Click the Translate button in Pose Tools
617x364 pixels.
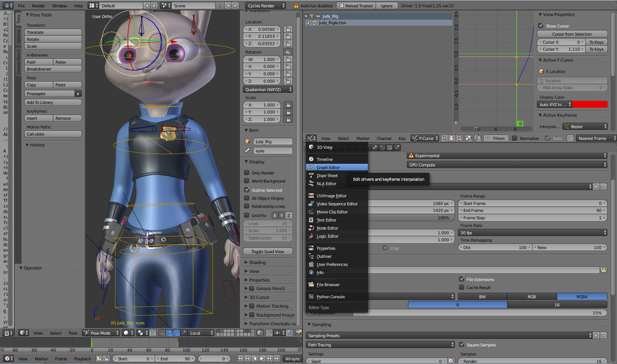pyautogui.click(x=53, y=32)
